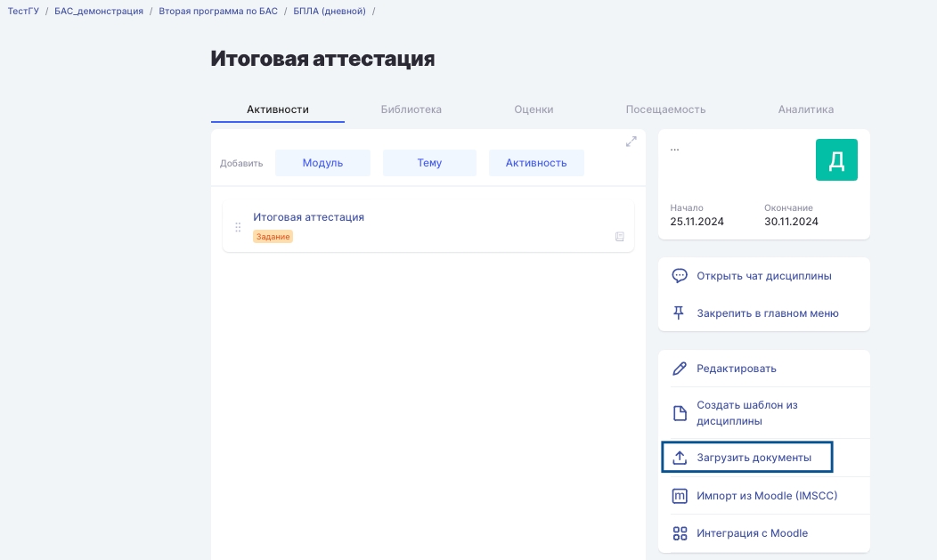Click the green Д avatar tile
The height and width of the screenshot is (560, 937).
pyautogui.click(x=836, y=160)
